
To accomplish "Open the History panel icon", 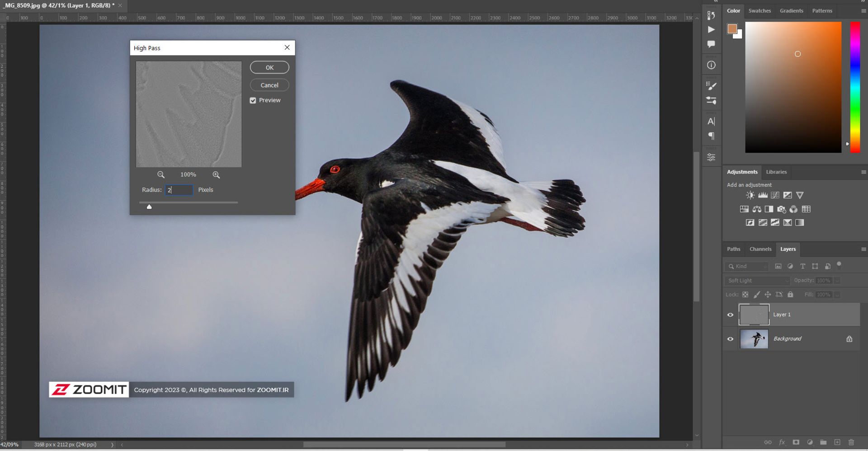I will pyautogui.click(x=711, y=15).
